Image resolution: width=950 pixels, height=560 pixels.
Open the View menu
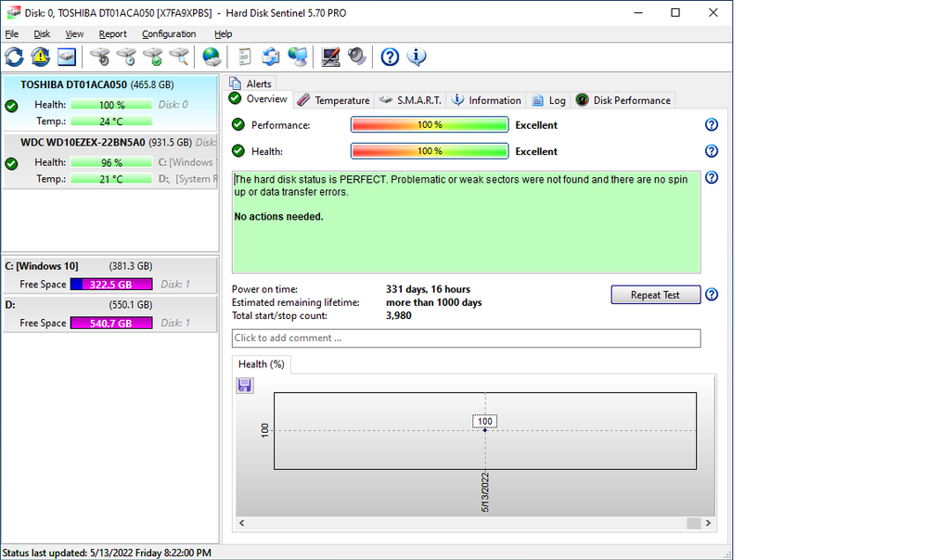[74, 34]
